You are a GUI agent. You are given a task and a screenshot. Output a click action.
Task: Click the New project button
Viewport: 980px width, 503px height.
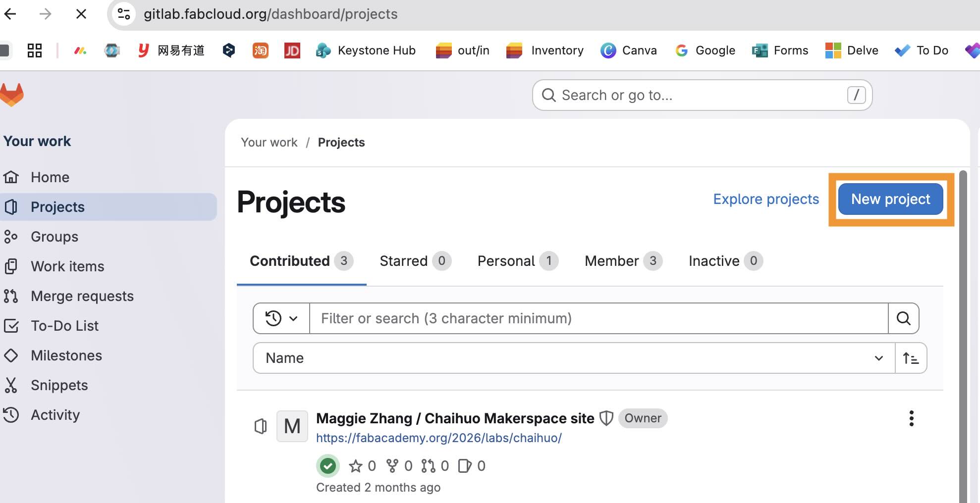(891, 199)
